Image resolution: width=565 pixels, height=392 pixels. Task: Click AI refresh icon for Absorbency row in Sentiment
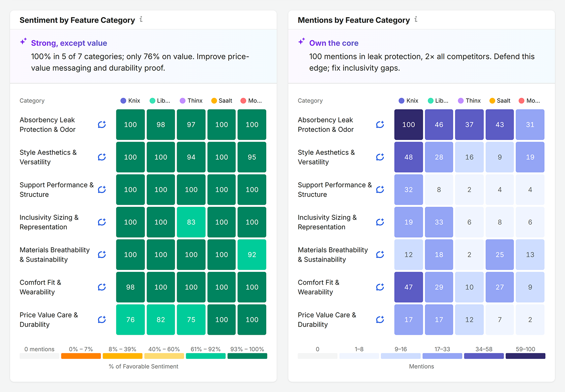click(x=102, y=125)
